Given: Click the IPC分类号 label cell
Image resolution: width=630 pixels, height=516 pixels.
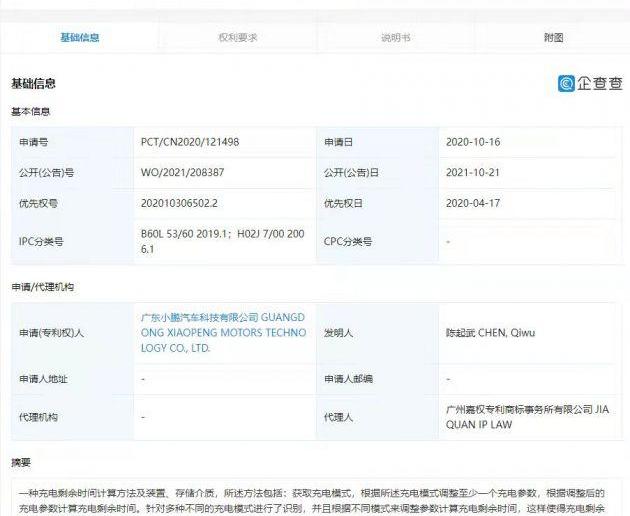Looking at the screenshot, I should pos(73,242).
